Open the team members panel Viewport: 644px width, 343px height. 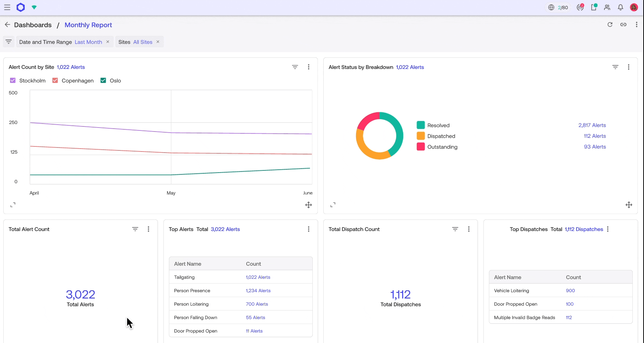[x=607, y=7]
